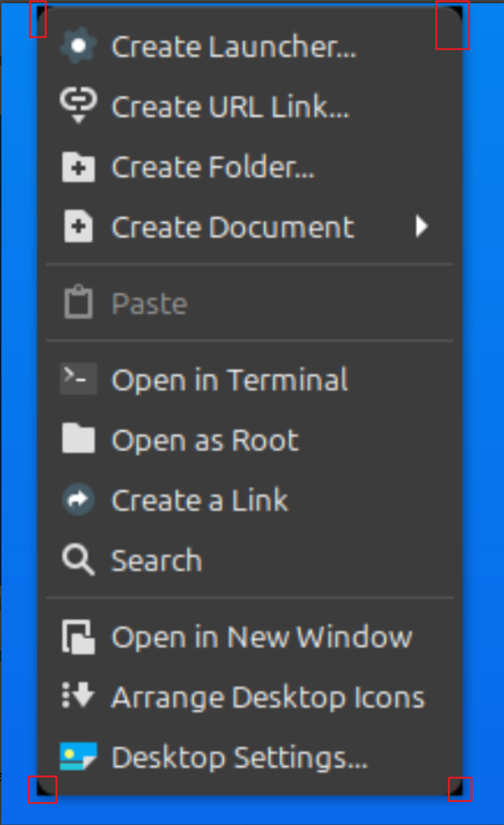Choose the Desktop Settings... text label

(239, 758)
